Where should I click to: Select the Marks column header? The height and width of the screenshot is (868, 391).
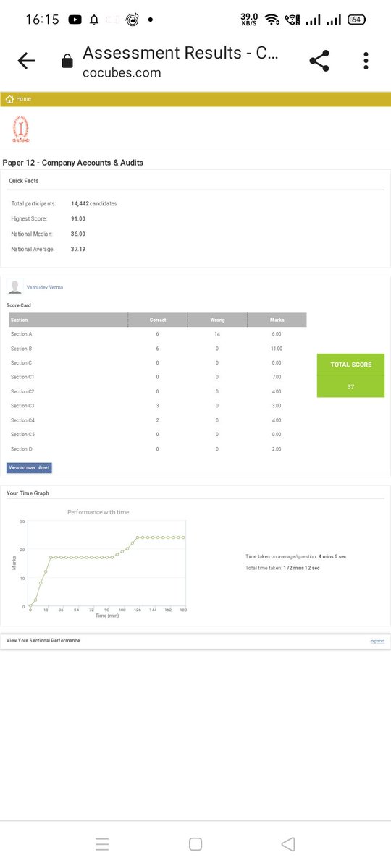(x=277, y=320)
